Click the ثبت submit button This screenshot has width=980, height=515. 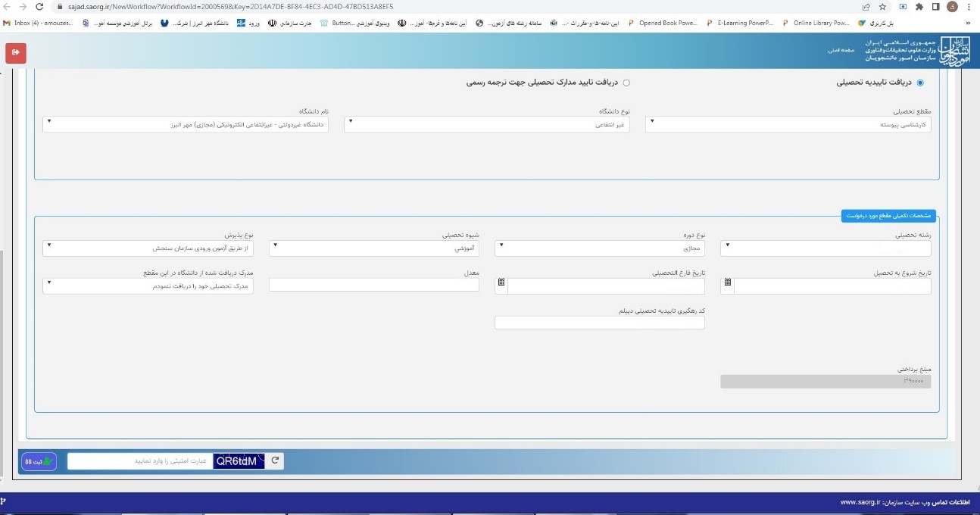tap(39, 461)
